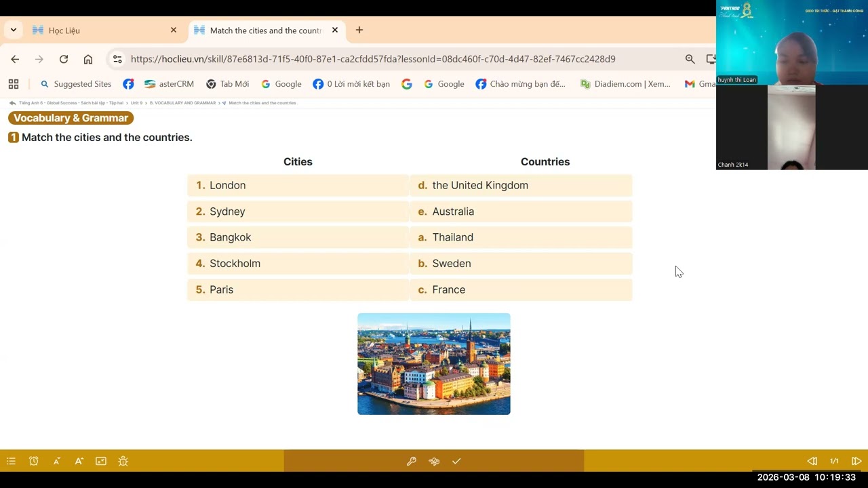This screenshot has height=488, width=868.
Task: Open Suggested Sites bookmark
Action: (76, 84)
